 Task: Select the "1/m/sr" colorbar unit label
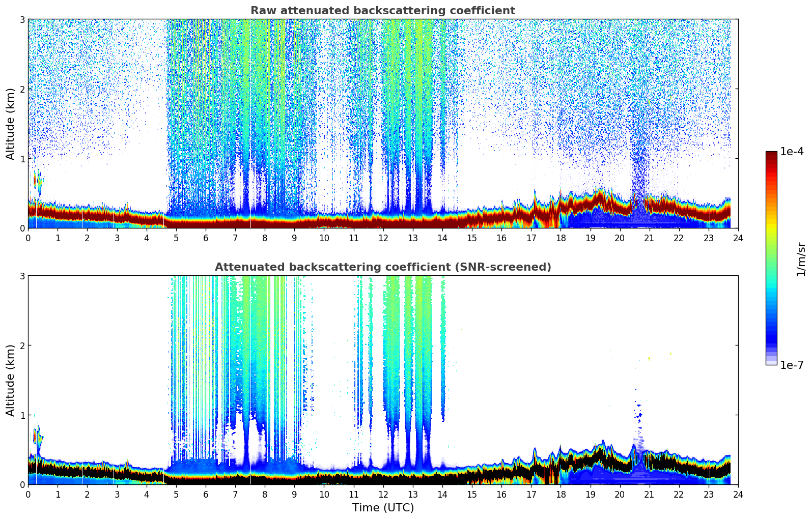(x=801, y=259)
